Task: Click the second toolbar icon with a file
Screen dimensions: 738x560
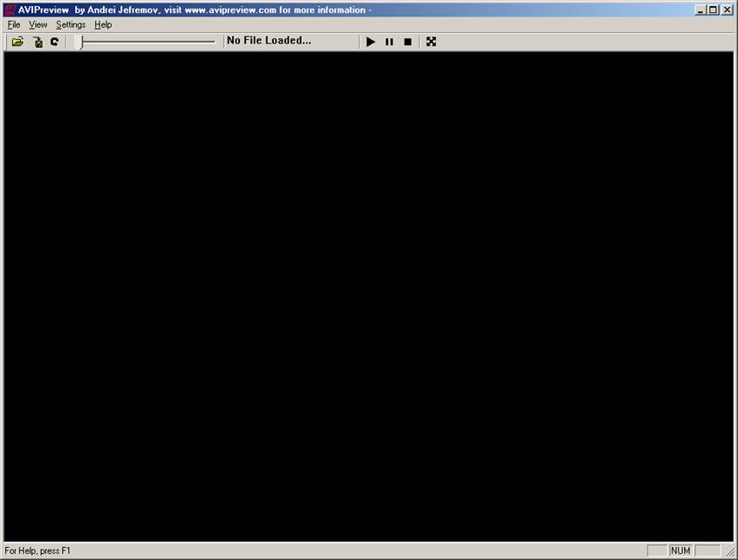Action: click(38, 41)
